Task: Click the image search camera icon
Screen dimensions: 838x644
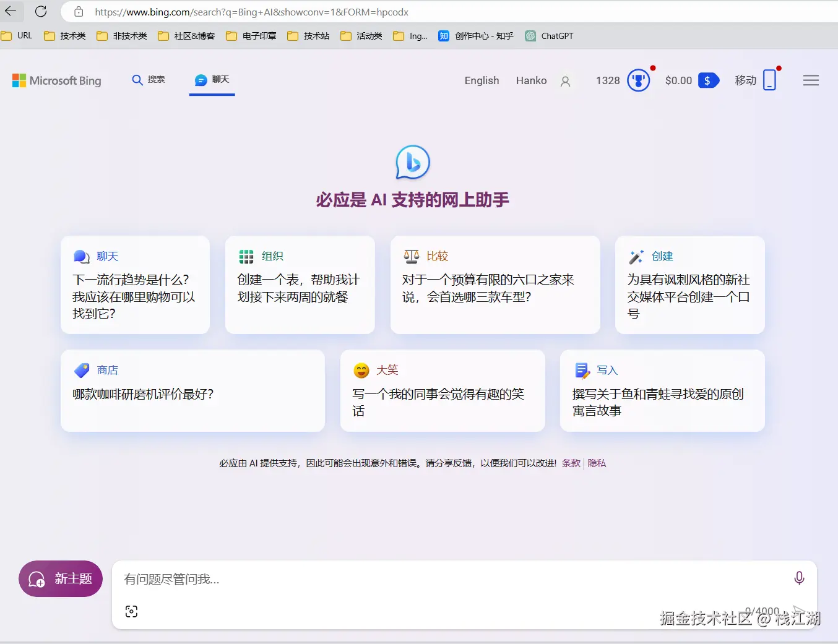Action: 131,611
